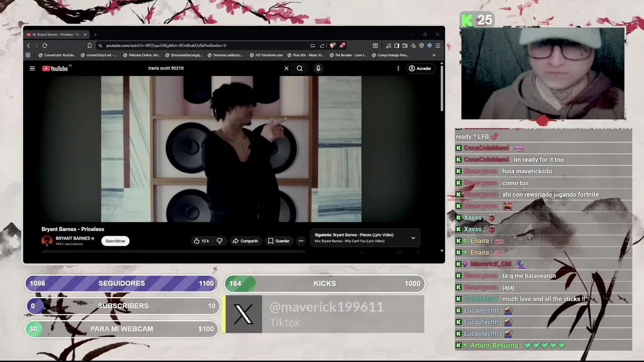Open the Brave Wallet icon
This screenshot has height=362, width=644.
point(405,46)
